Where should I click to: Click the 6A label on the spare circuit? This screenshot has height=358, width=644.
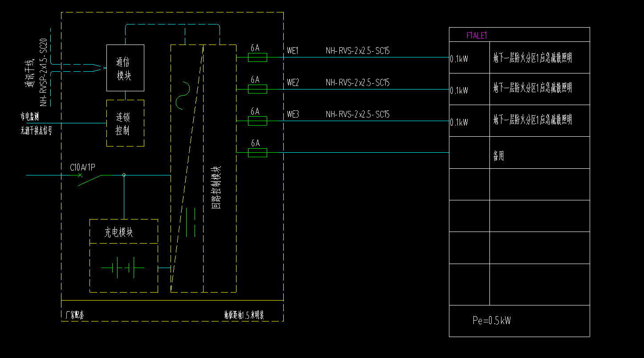coord(255,143)
